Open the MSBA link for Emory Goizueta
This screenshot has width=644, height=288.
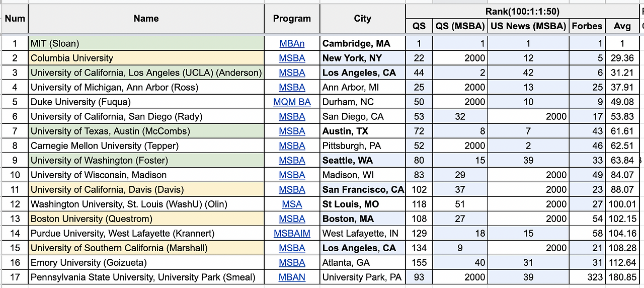(292, 262)
